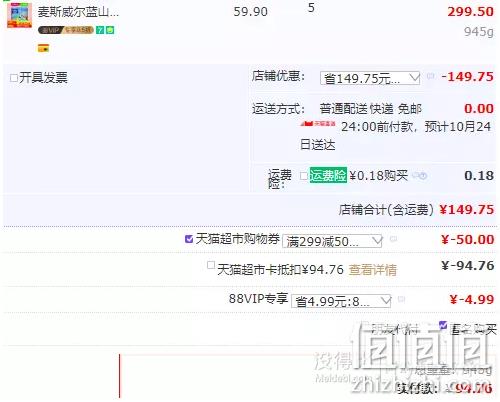Click info icon beside store discount dropdown
This screenshot has height=402, width=500.
(x=430, y=76)
